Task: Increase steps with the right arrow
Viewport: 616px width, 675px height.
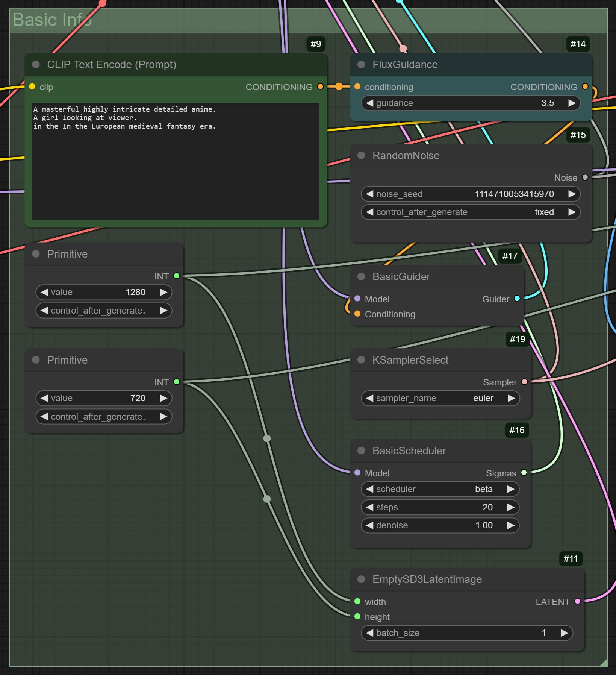Action: click(510, 507)
